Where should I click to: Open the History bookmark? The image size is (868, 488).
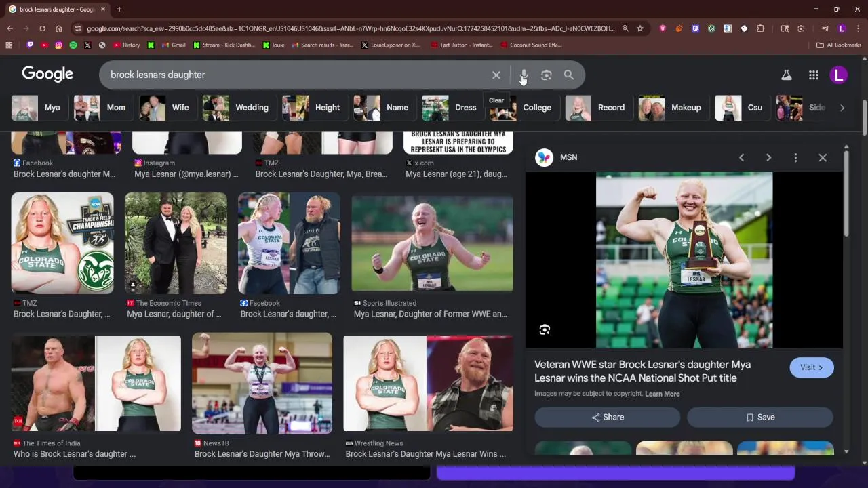[127, 45]
